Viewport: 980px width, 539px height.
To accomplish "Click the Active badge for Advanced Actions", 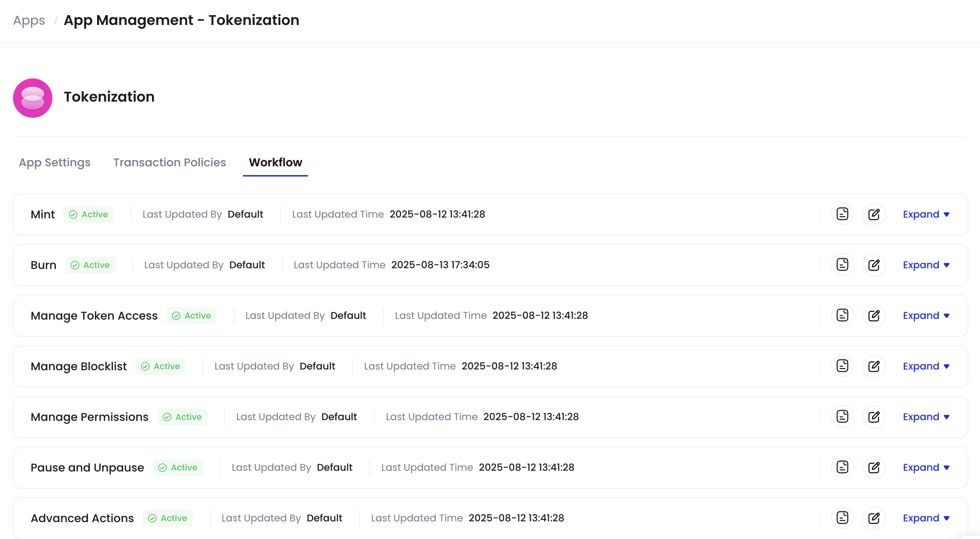I will pos(167,518).
